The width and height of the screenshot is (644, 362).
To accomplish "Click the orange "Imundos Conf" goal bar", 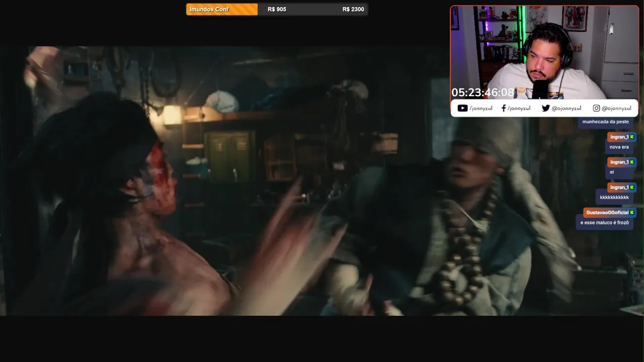I will pyautogui.click(x=222, y=9).
